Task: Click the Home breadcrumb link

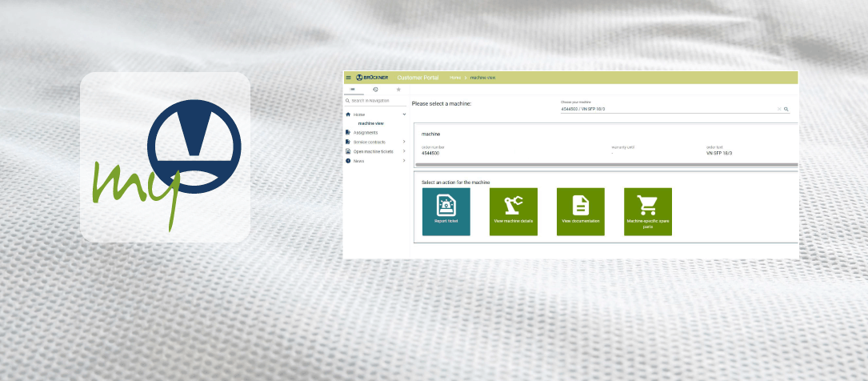Action: tap(454, 78)
